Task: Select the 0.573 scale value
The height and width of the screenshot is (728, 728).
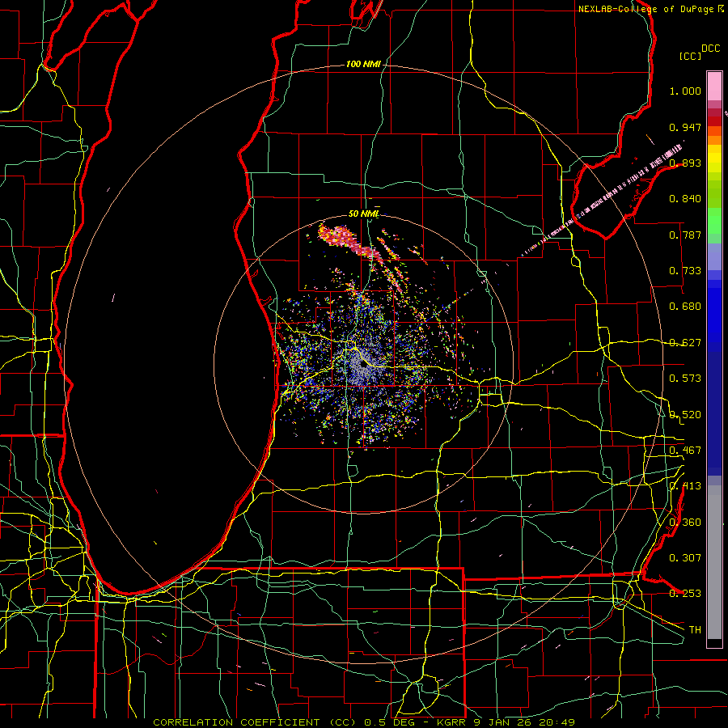Action: pos(685,379)
